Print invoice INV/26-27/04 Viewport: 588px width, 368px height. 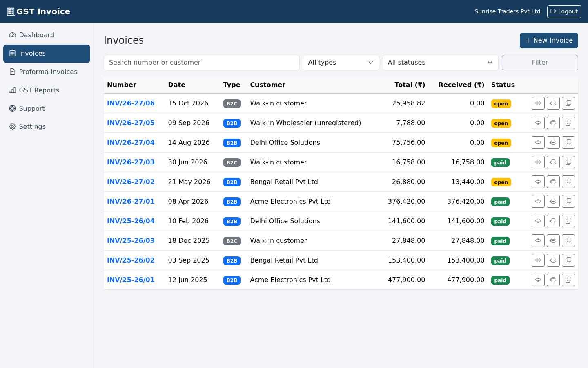(x=553, y=143)
